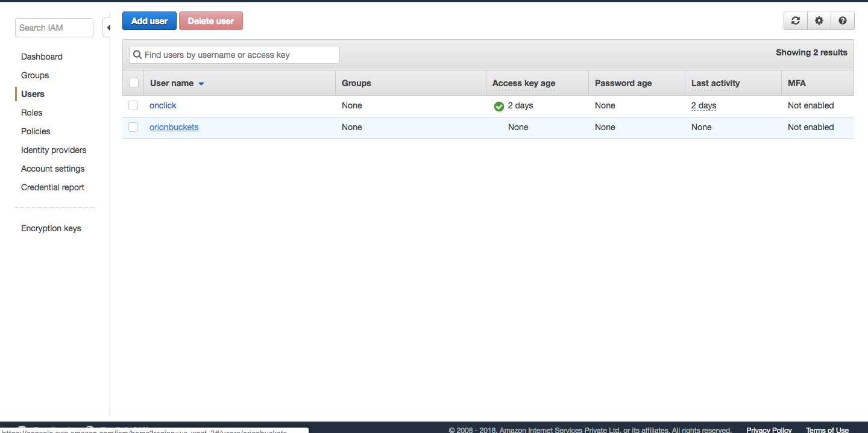
Task: Open user details for orionbuckets
Action: tap(174, 127)
